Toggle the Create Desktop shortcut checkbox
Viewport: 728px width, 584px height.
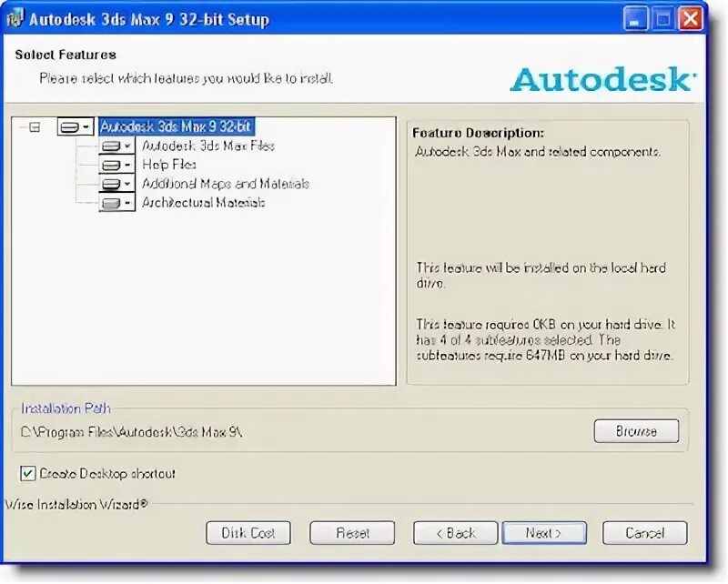(x=27, y=474)
